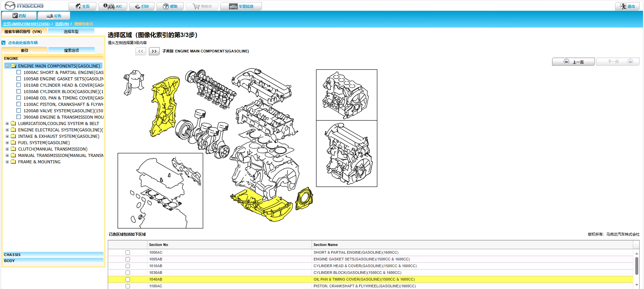Tick the checkbox for table row 1000AC
This screenshot has width=644, height=289.
click(x=128, y=252)
